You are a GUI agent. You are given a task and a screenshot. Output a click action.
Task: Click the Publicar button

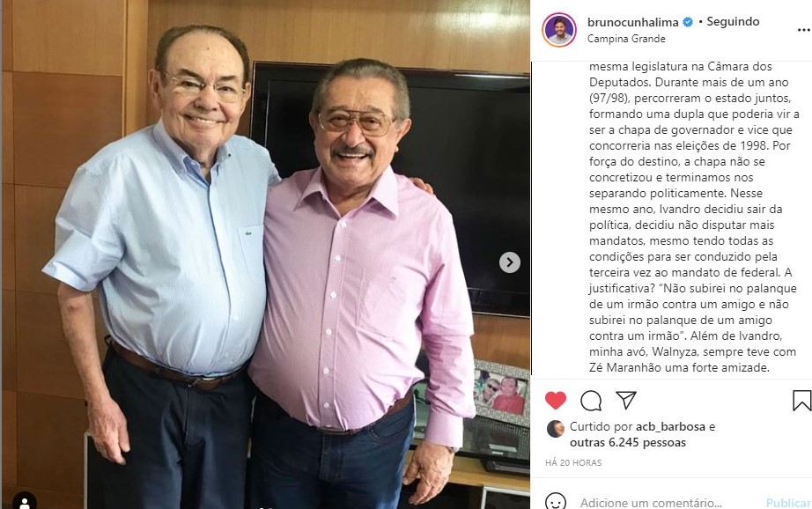tap(788, 503)
